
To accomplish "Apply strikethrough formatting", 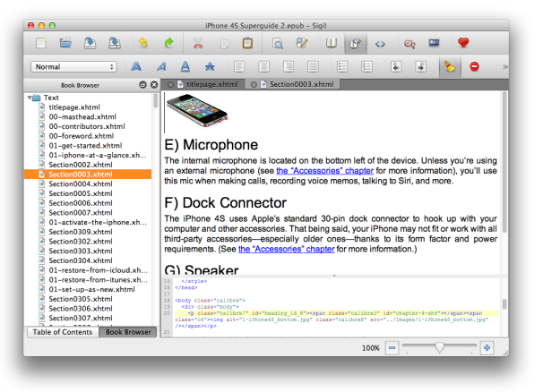I will tap(210, 66).
